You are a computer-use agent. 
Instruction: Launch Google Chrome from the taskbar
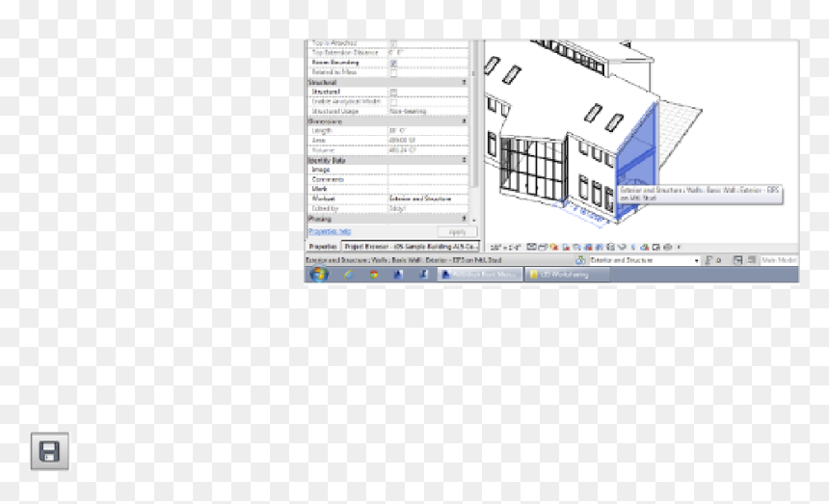pos(374,275)
